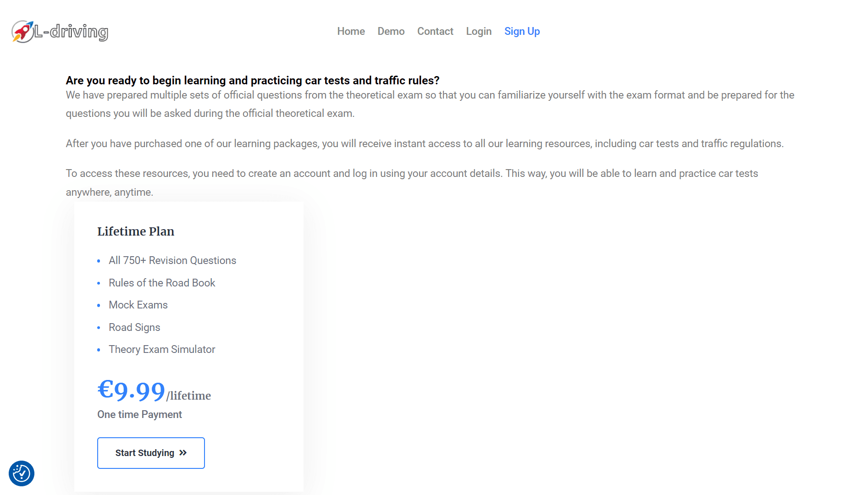Click the Road Signs list item
The height and width of the screenshot is (495, 868).
[x=134, y=327]
